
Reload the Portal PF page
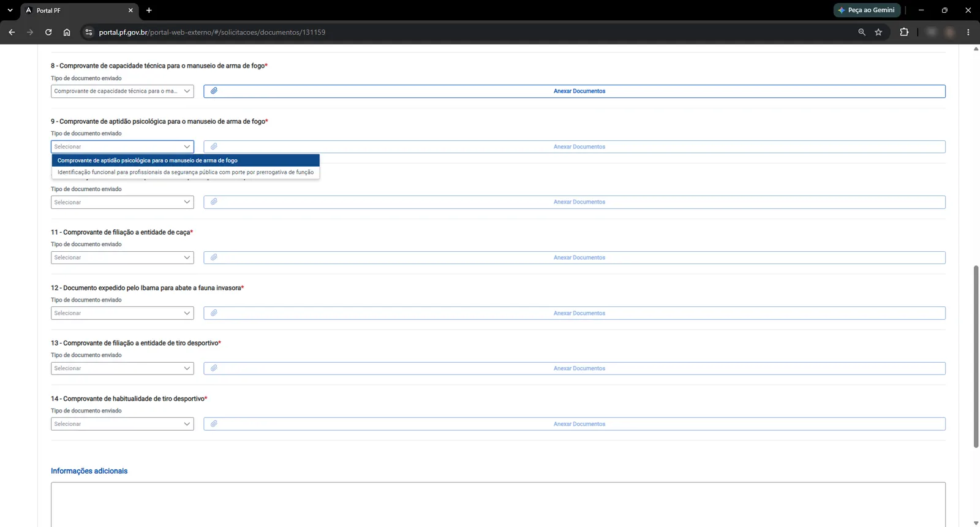pos(48,32)
